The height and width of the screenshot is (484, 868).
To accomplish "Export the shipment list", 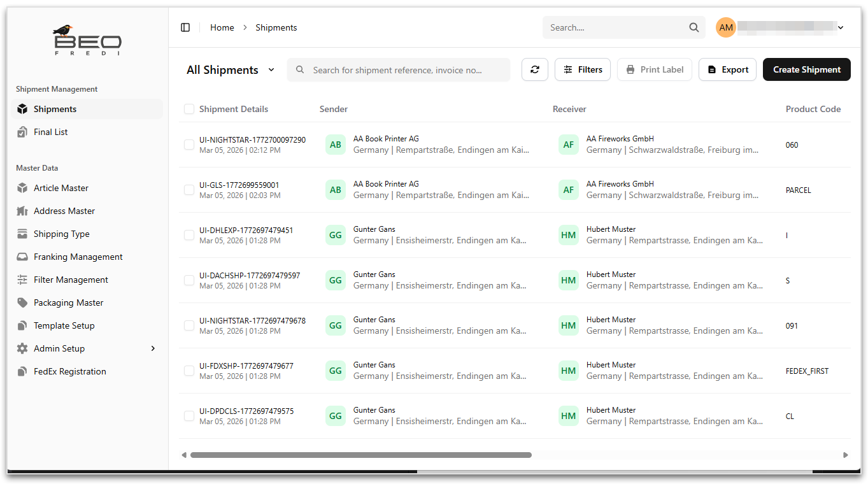I will (x=727, y=69).
